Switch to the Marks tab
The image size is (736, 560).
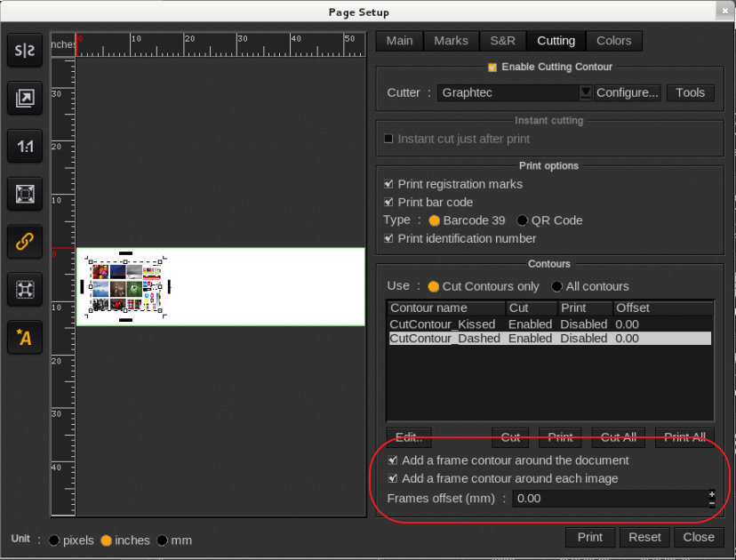pos(451,40)
